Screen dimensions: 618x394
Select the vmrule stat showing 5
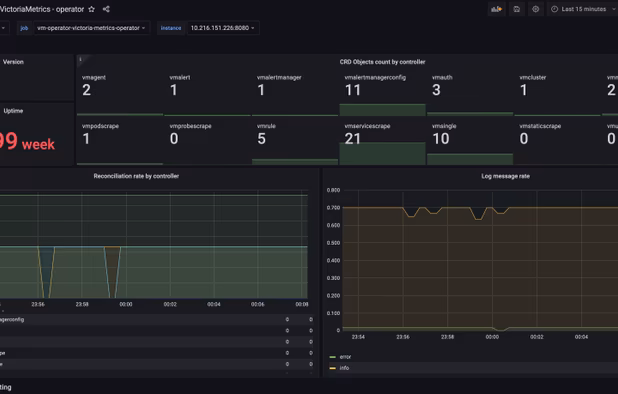[295, 142]
